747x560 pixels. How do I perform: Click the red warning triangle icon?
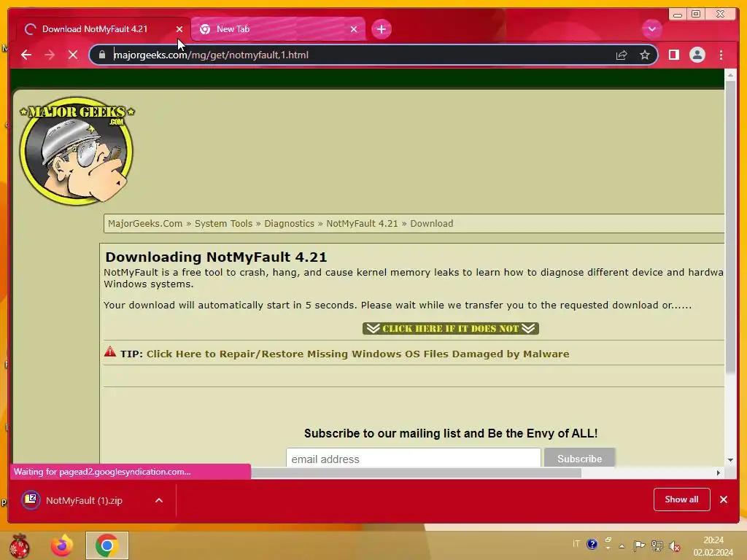click(x=110, y=352)
